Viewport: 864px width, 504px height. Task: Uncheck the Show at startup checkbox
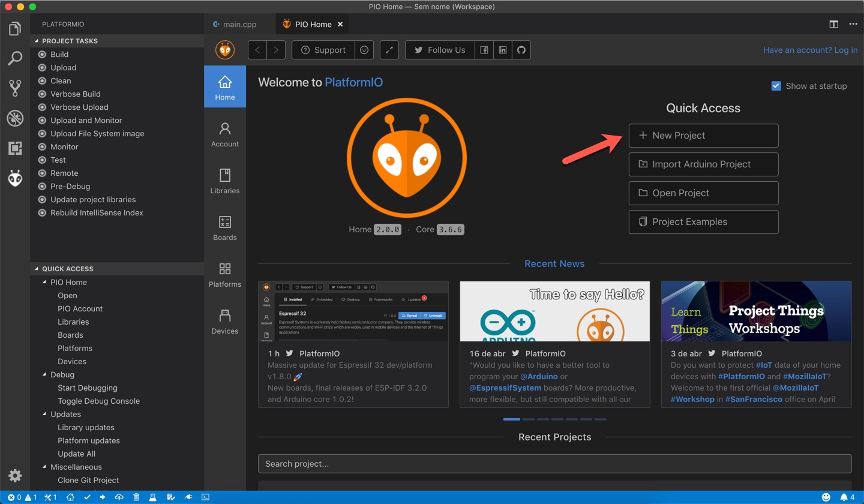(x=776, y=86)
